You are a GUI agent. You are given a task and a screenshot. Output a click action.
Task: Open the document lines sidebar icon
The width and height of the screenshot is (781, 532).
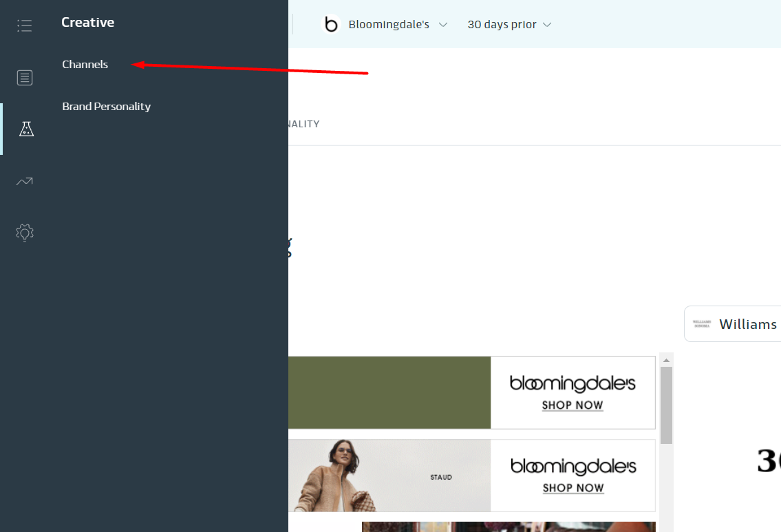24,78
